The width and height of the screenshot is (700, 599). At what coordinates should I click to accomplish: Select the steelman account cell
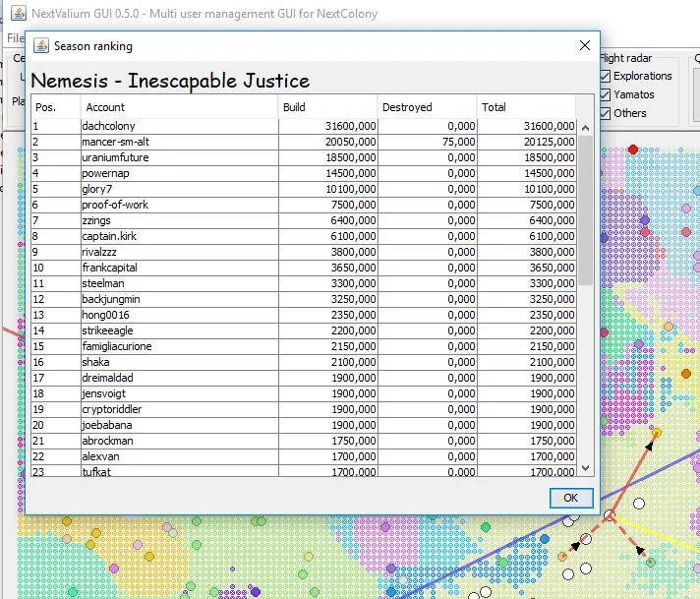tap(180, 283)
